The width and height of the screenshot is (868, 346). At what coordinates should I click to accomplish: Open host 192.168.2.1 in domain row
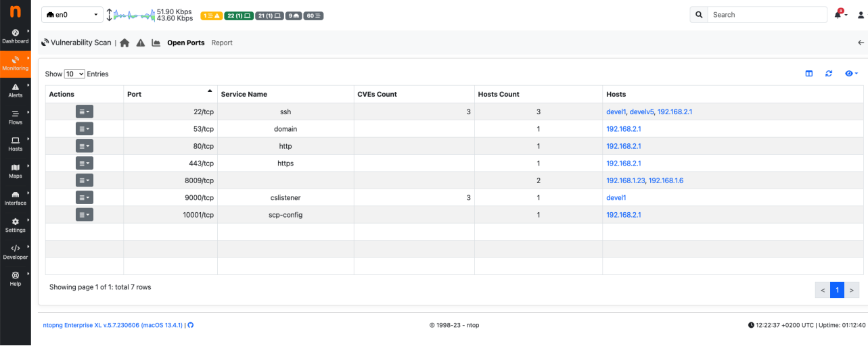tap(623, 129)
